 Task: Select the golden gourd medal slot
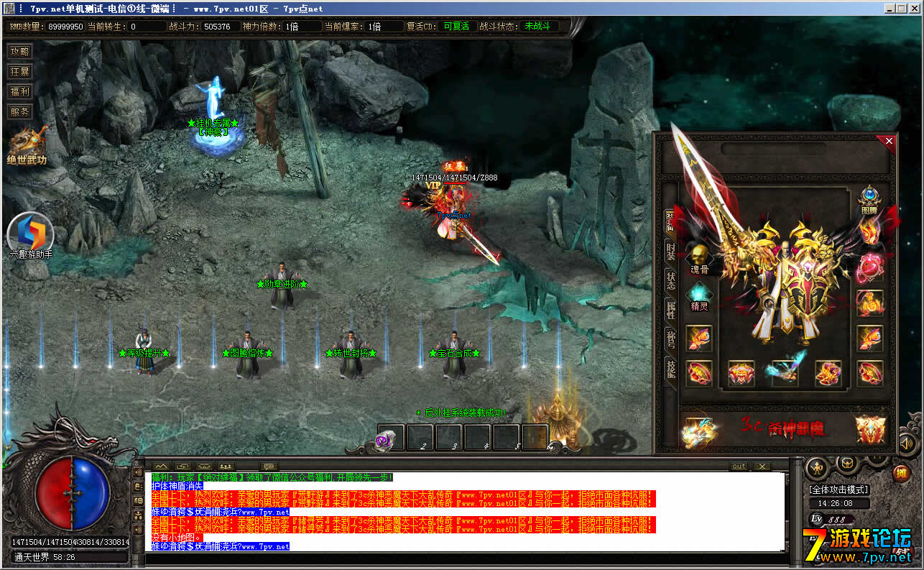tap(869, 303)
